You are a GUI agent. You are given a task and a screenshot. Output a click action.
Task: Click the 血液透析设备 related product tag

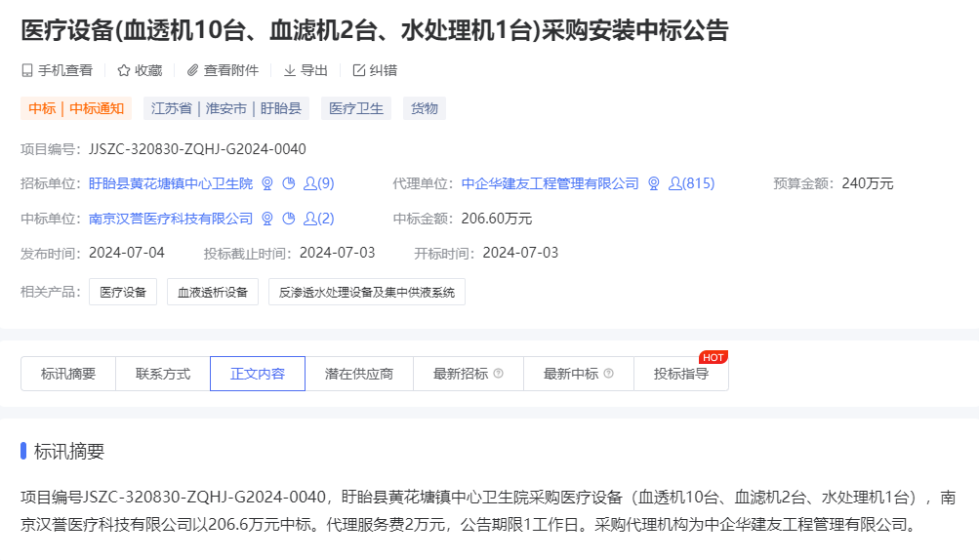point(213,292)
